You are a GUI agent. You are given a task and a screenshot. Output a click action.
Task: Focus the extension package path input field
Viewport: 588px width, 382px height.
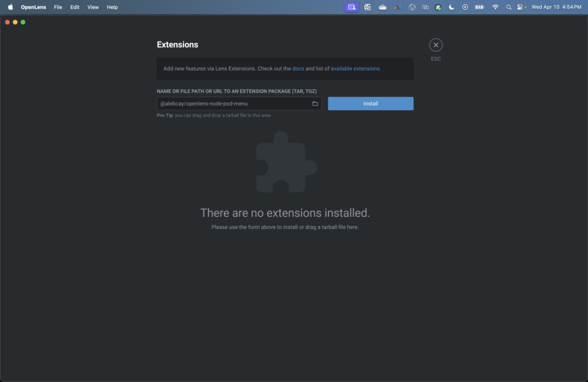pyautogui.click(x=233, y=103)
